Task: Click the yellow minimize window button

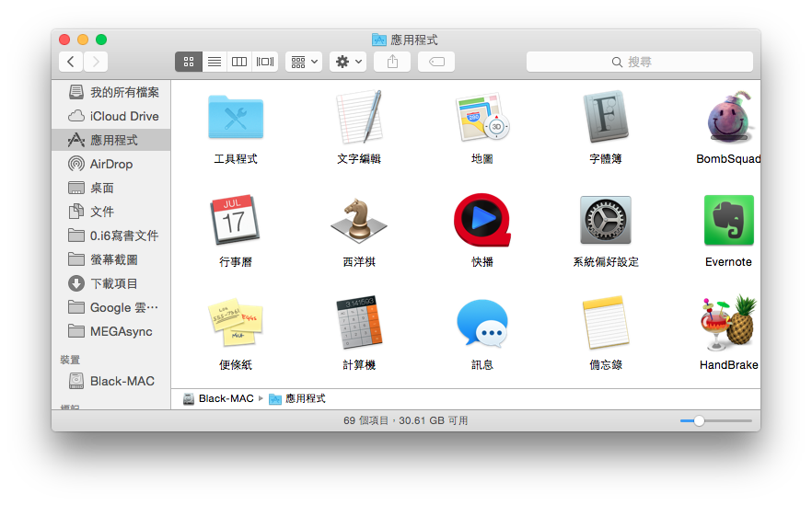Action: pos(83,40)
